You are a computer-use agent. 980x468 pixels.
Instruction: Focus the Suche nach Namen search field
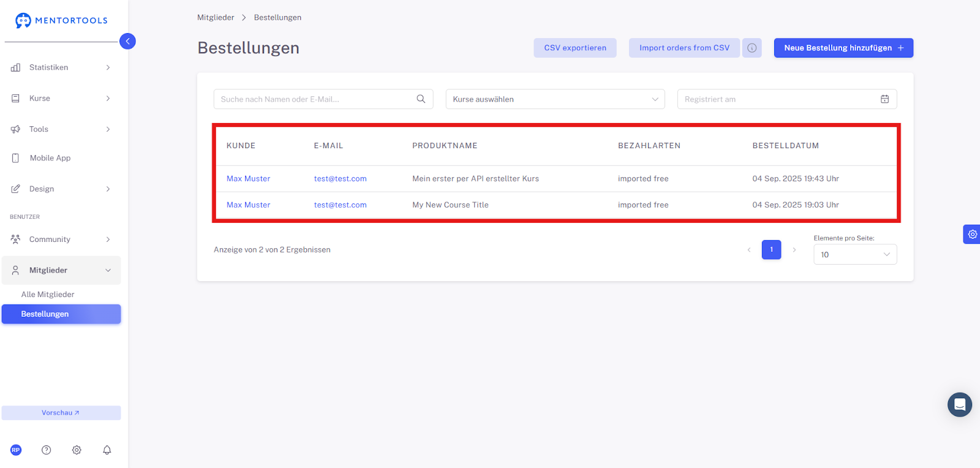pyautogui.click(x=323, y=99)
